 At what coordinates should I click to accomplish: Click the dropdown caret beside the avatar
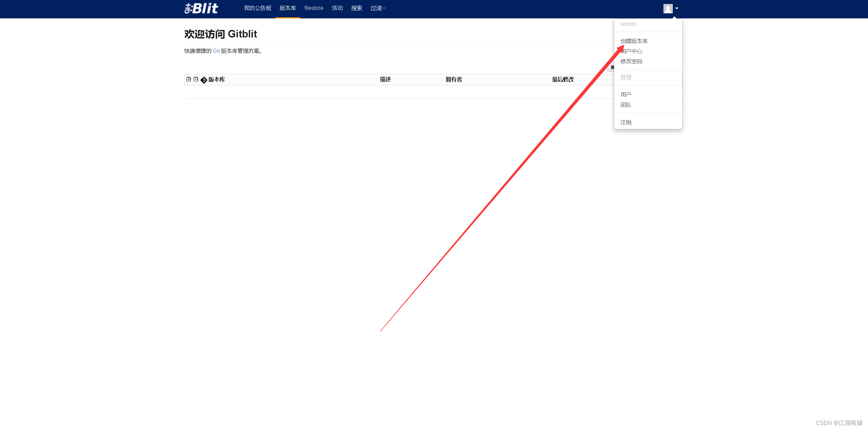(x=677, y=9)
